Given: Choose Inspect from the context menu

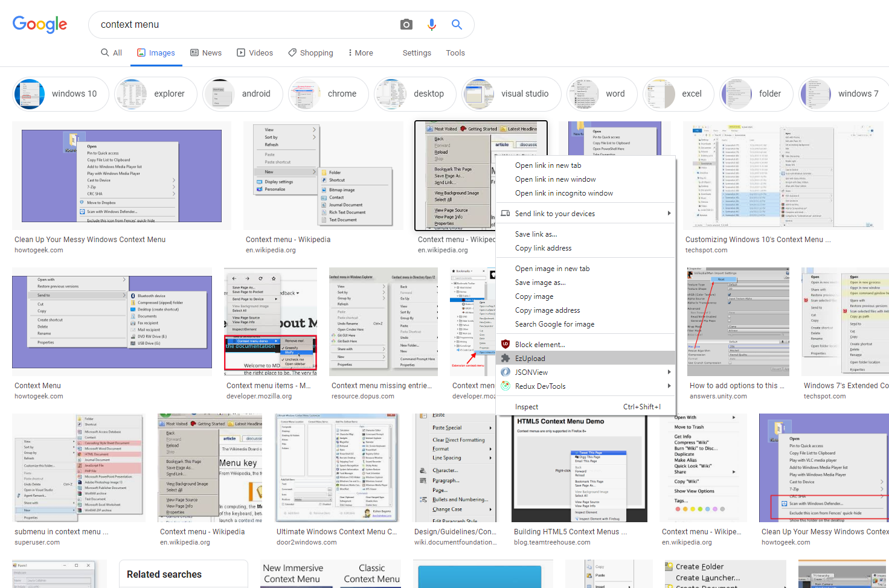Looking at the screenshot, I should pyautogui.click(x=527, y=407).
